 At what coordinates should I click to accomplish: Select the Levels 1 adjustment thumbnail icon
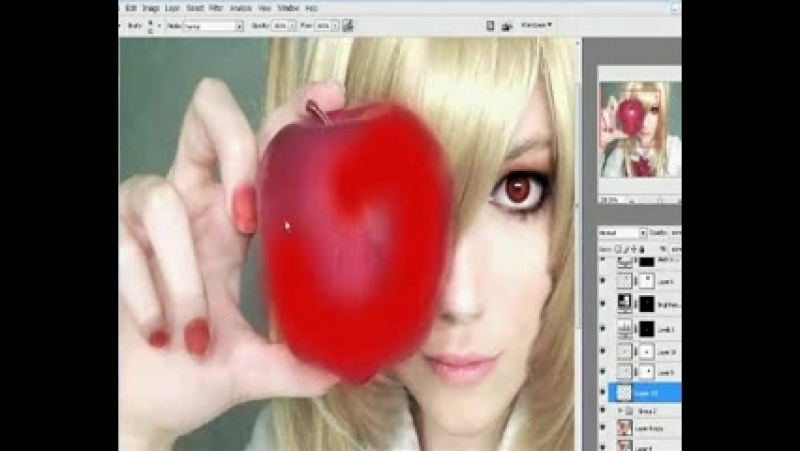(625, 329)
